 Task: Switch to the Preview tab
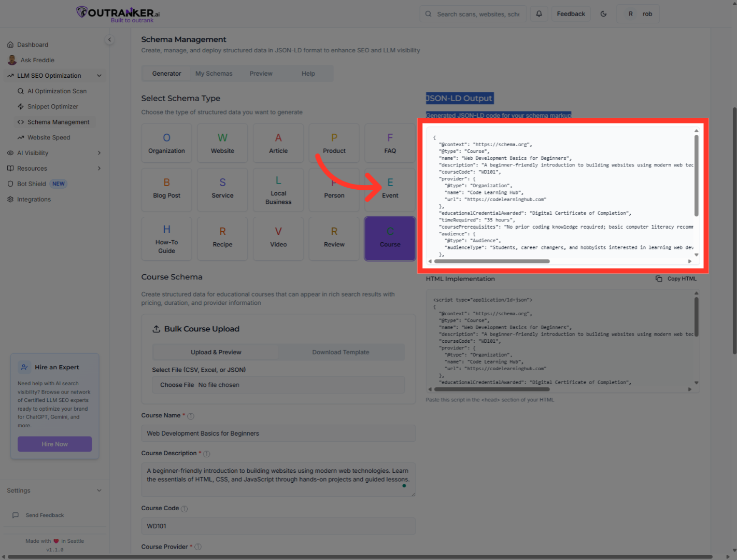pos(261,74)
